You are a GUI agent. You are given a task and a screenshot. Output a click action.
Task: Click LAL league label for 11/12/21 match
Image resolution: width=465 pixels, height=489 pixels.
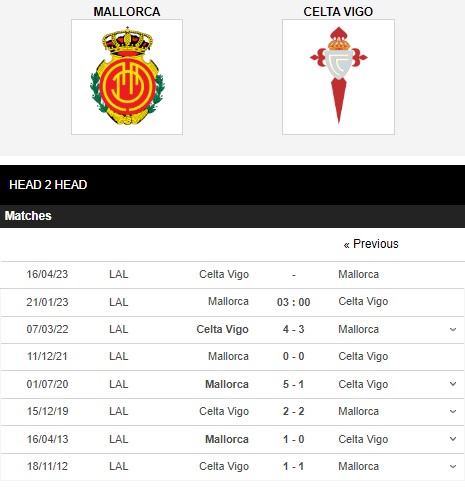[x=119, y=356]
